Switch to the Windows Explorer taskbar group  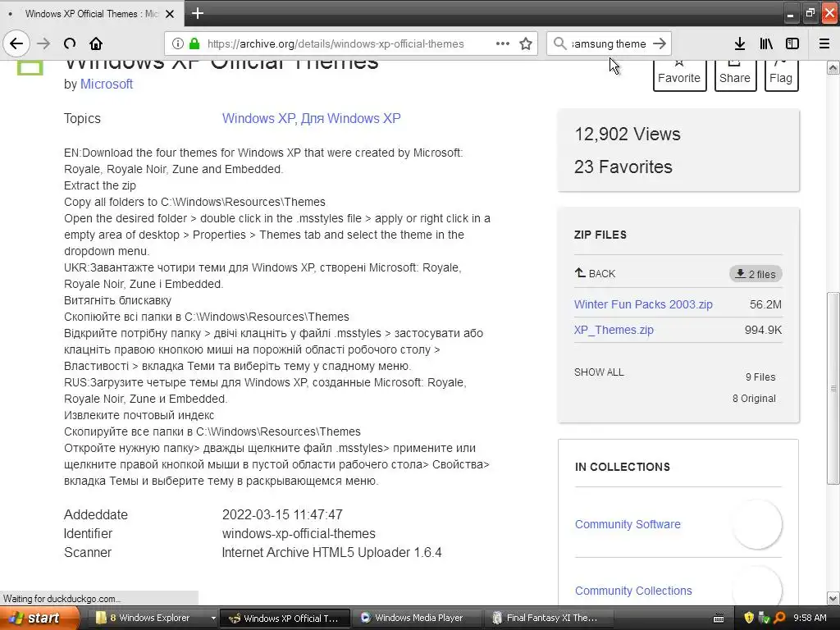pos(150,618)
